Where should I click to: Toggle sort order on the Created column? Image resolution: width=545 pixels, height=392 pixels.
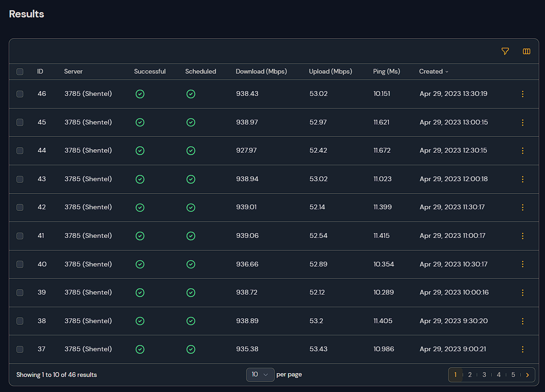click(x=433, y=71)
